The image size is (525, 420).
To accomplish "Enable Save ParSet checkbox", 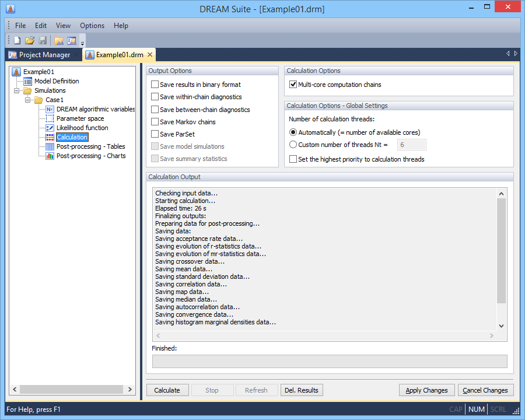I will [x=155, y=134].
